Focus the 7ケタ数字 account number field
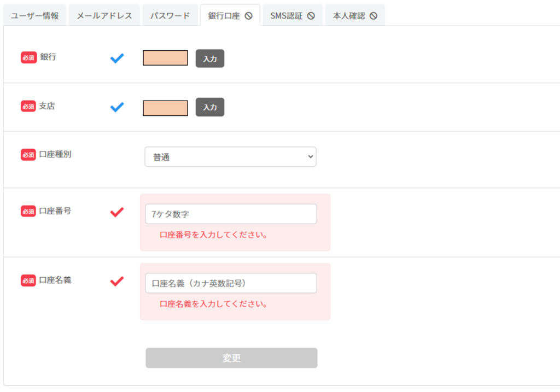The height and width of the screenshot is (392, 560). point(231,214)
